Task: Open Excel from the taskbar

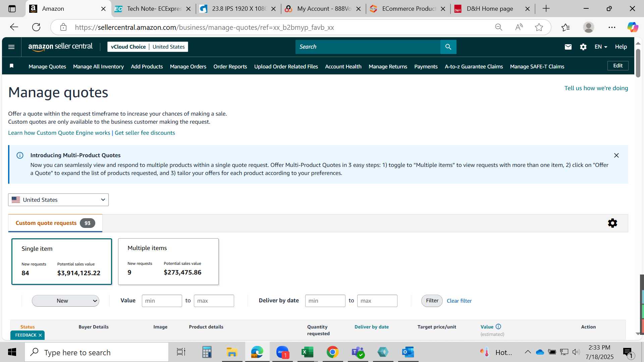Action: click(x=307, y=352)
